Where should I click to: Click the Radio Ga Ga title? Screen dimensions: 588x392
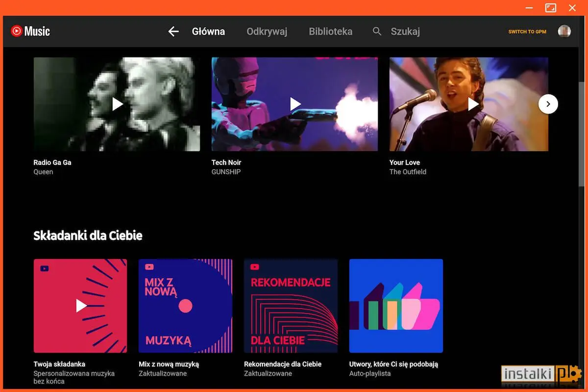click(x=52, y=162)
